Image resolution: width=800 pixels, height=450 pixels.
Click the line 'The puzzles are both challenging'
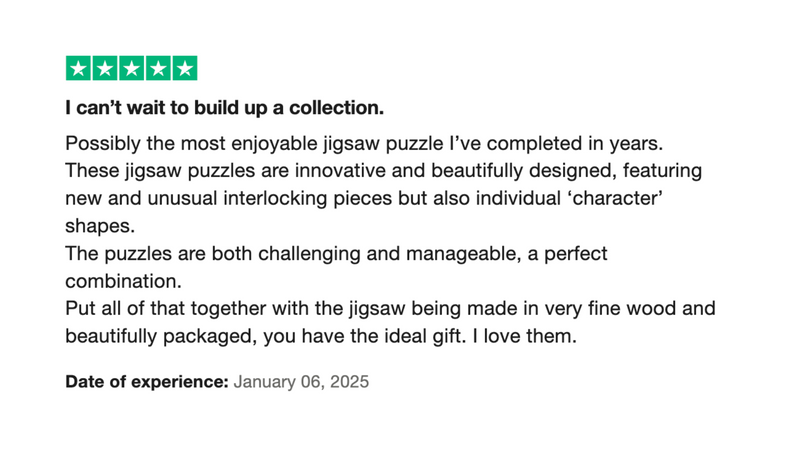pos(336,254)
